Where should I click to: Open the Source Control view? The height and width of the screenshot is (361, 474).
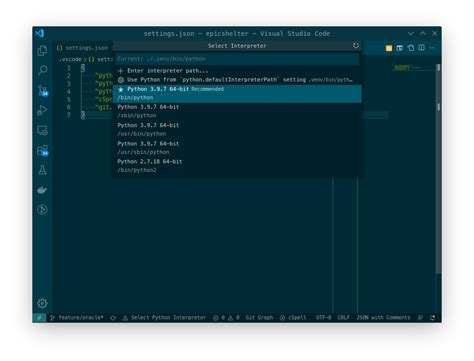42,90
